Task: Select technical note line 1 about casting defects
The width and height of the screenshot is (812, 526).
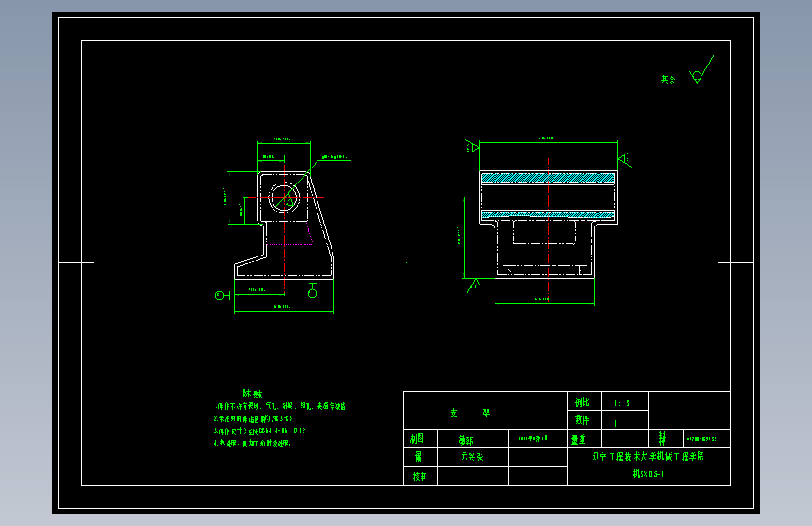Action: click(x=280, y=406)
